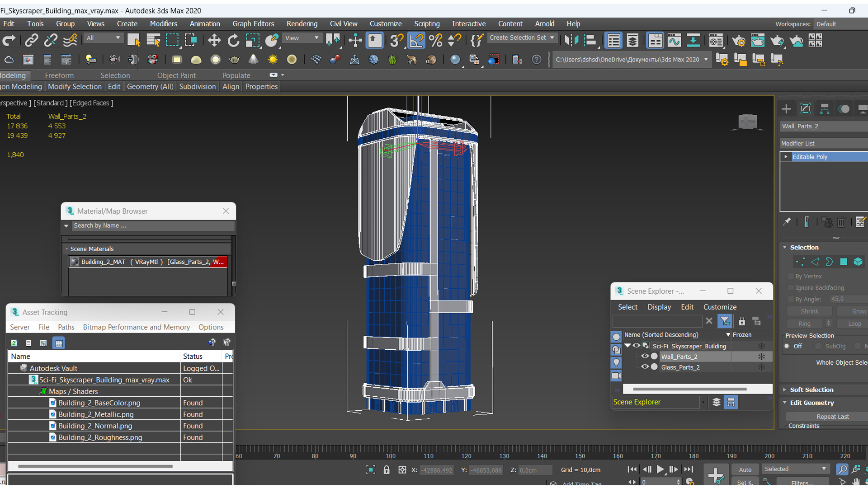
Task: Select Element sub-object level
Action: [858, 262]
